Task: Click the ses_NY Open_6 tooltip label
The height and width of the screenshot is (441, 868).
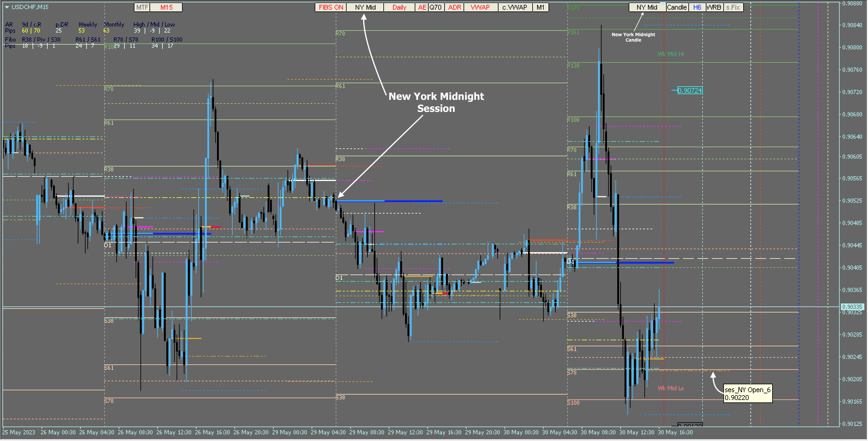Action: point(747,393)
